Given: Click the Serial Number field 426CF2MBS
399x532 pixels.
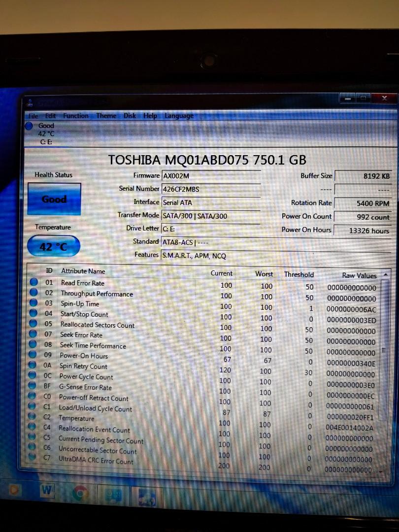Looking at the screenshot, I should (211, 189).
